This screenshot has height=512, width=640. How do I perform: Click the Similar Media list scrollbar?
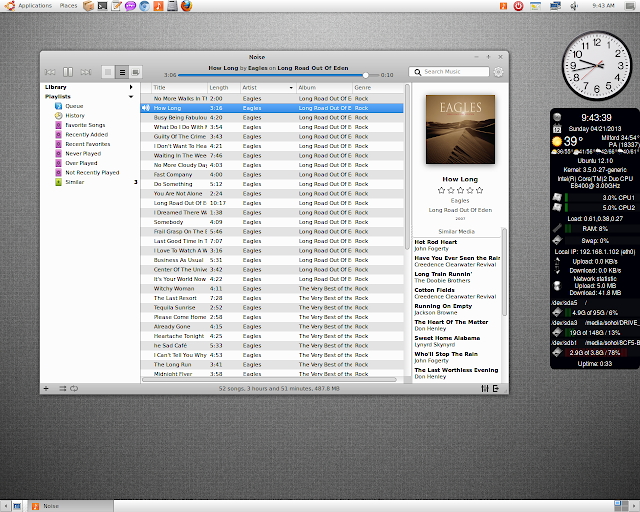pyautogui.click(x=504, y=272)
